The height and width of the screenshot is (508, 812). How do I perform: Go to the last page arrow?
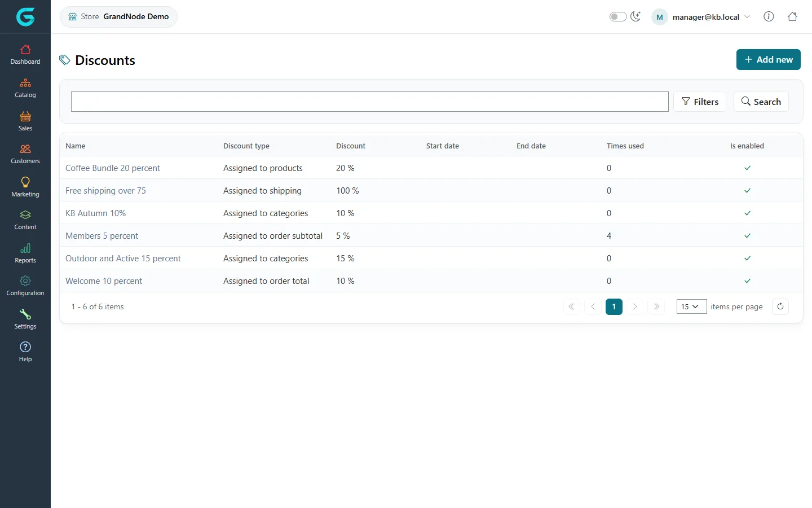656,306
